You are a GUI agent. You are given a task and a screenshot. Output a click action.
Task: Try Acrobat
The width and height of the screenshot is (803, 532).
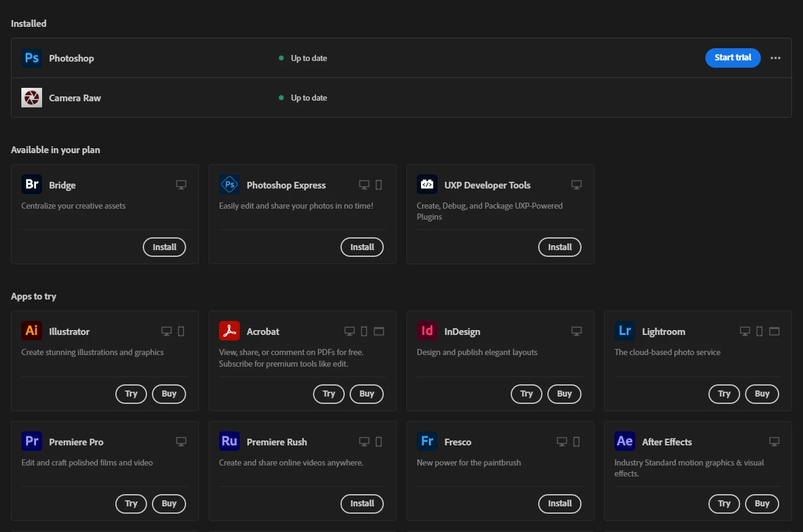pyautogui.click(x=329, y=394)
